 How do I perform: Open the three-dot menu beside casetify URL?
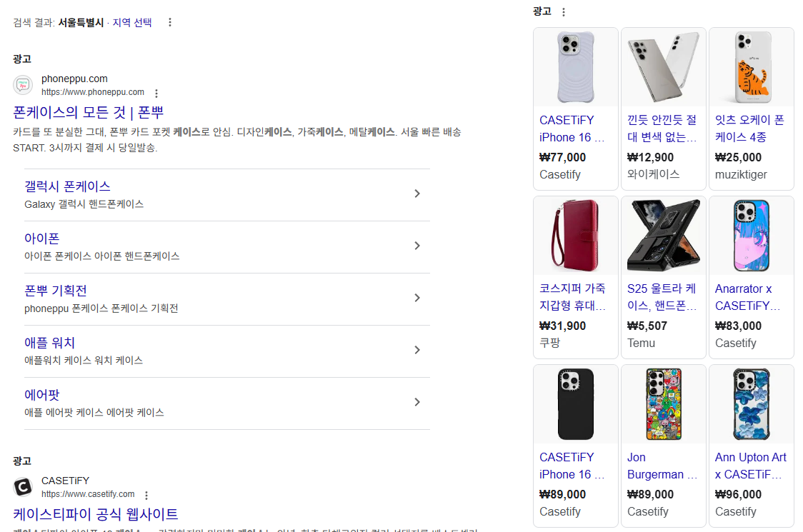point(146,495)
